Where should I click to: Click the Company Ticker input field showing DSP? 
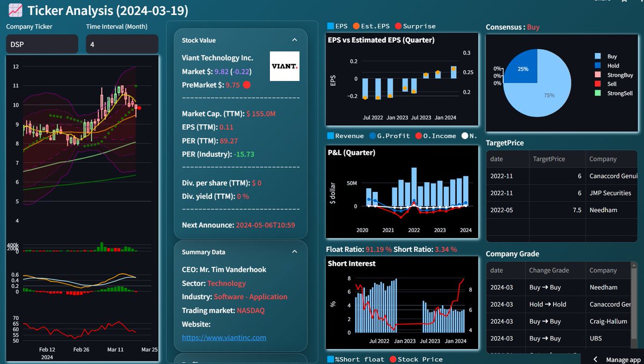point(42,44)
